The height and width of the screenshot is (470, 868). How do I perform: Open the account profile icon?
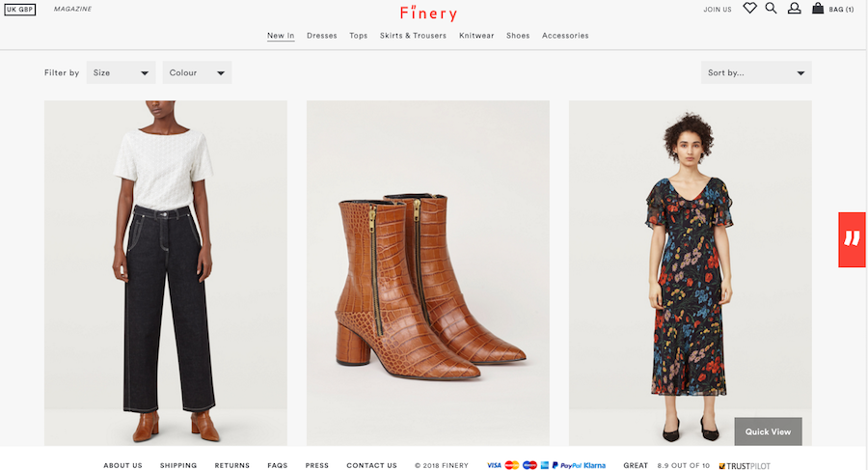794,9
